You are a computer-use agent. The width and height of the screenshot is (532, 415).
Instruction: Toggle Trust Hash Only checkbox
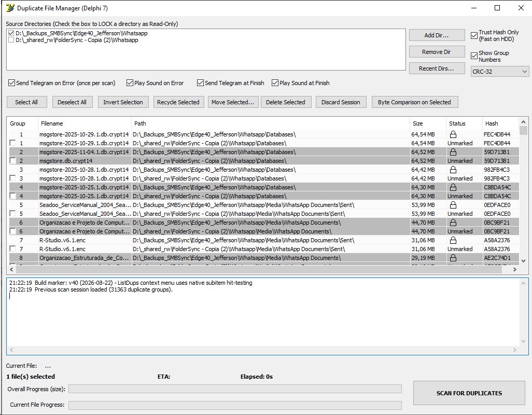(x=474, y=35)
